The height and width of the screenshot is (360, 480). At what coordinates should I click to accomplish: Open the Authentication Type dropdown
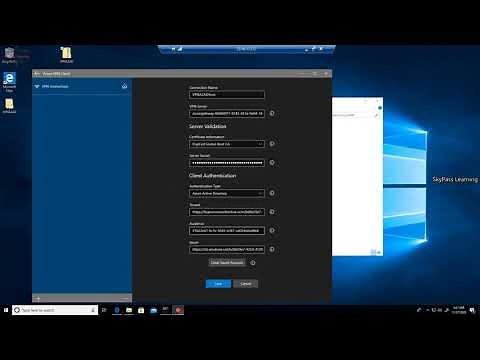tap(227, 193)
